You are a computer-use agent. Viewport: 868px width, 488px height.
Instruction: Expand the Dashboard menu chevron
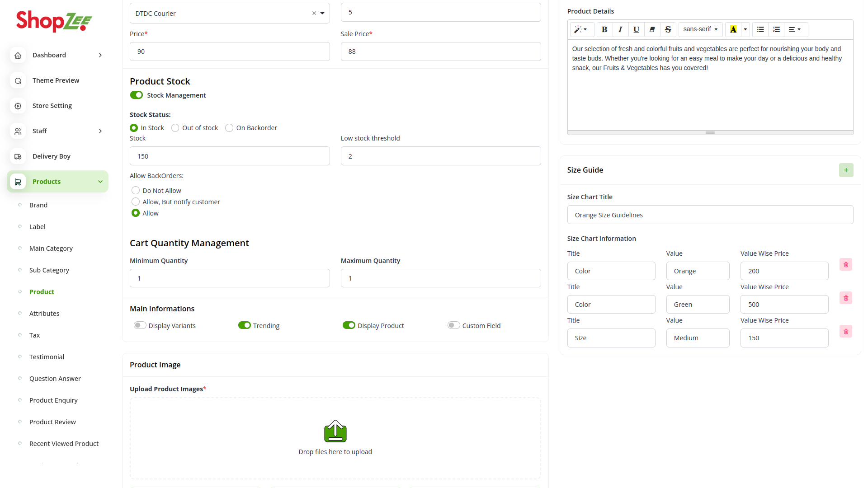100,55
